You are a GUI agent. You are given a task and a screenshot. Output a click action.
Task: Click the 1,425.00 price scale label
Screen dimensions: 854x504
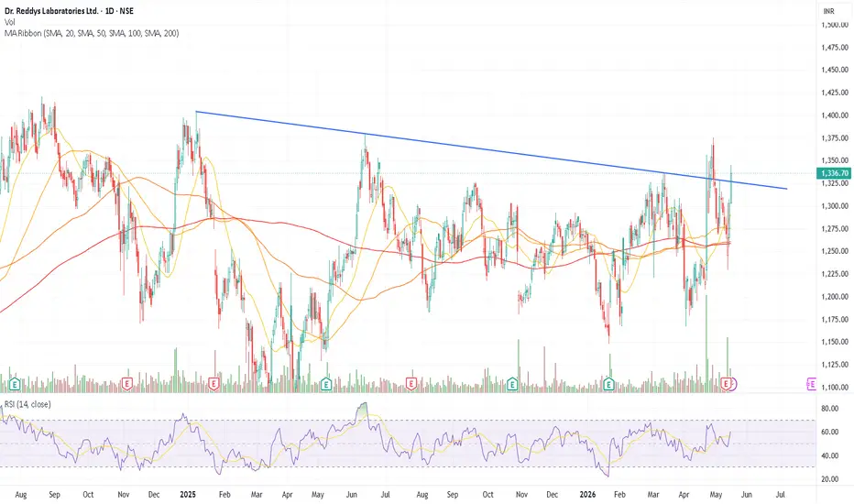coord(835,93)
